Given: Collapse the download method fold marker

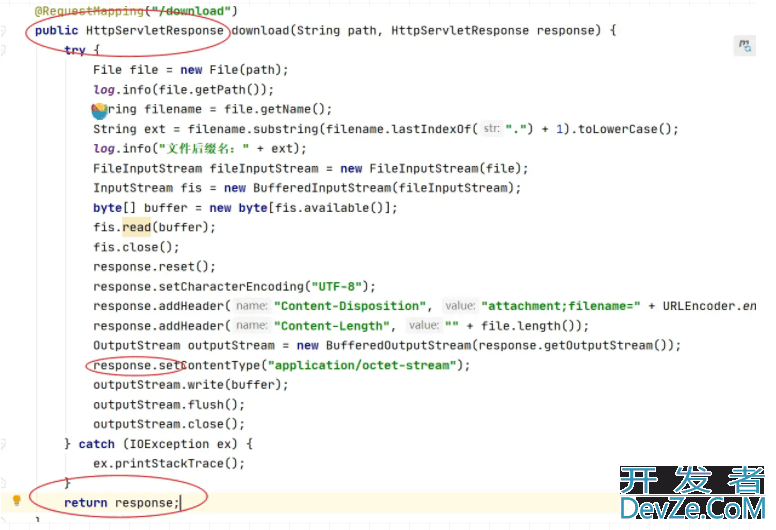Looking at the screenshot, I should coord(3,31).
